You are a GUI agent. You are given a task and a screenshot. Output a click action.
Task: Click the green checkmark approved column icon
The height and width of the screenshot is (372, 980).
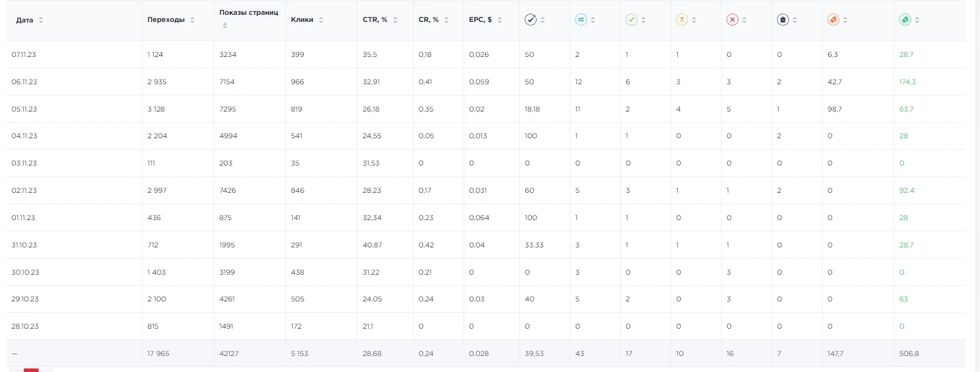(x=632, y=20)
